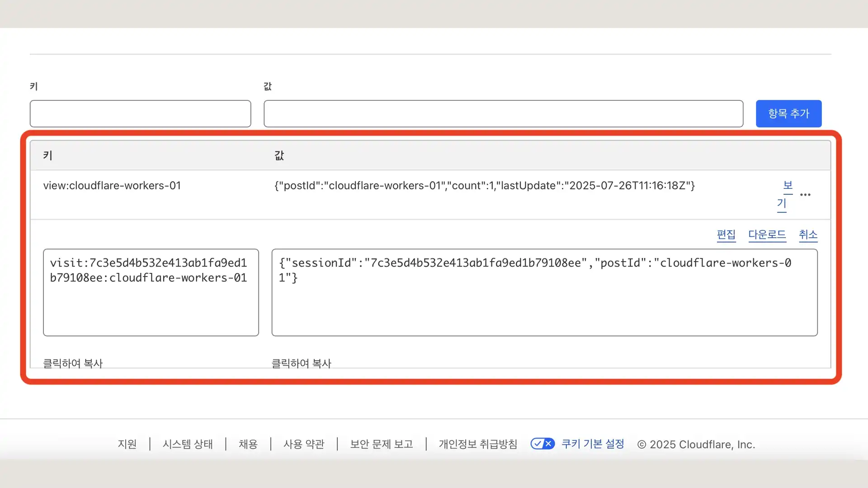Click the cookie preferences check-and-cross icon

pyautogui.click(x=542, y=444)
